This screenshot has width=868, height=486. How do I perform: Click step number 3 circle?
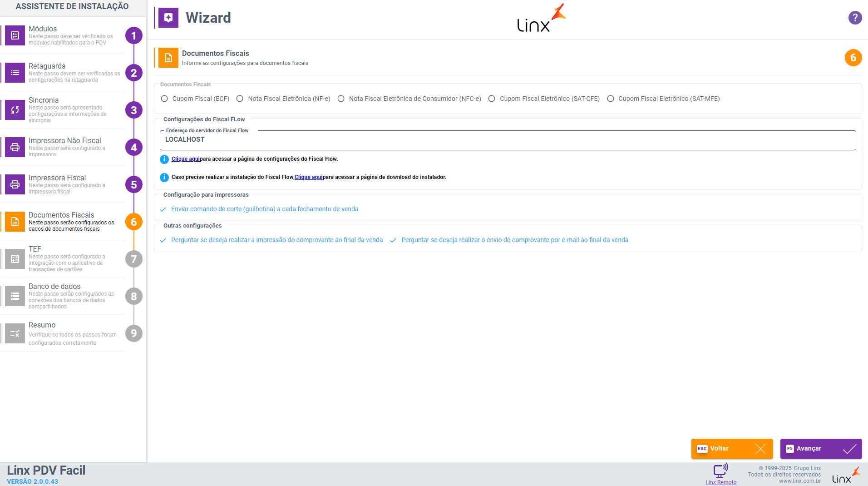[x=134, y=110]
